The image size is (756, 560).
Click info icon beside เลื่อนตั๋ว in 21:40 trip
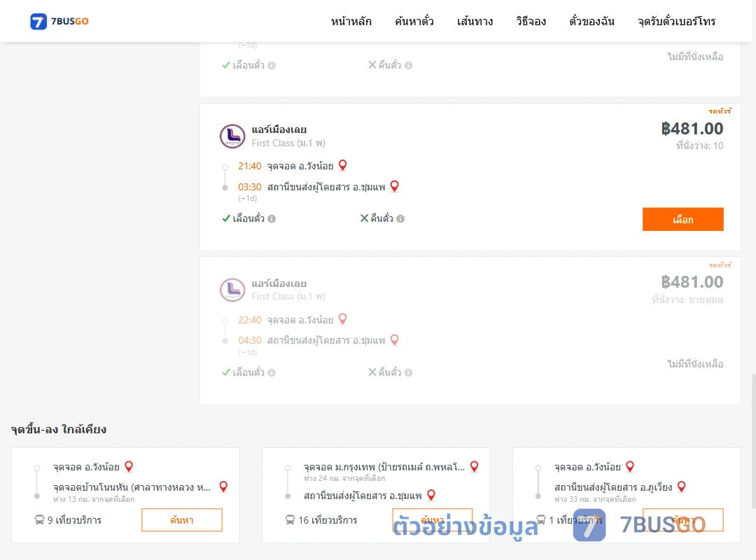coord(272,218)
